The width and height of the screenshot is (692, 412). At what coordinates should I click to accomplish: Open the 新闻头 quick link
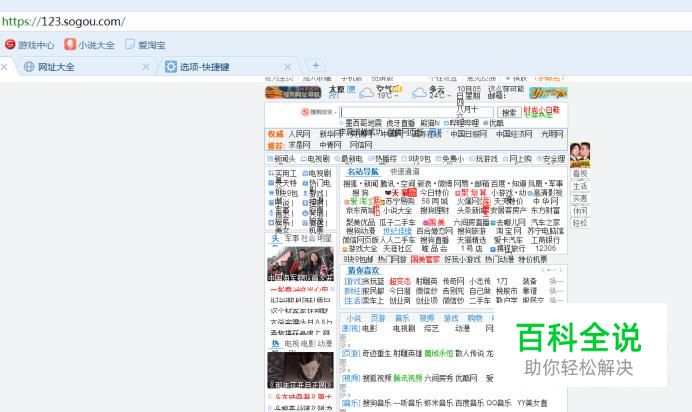282,159
